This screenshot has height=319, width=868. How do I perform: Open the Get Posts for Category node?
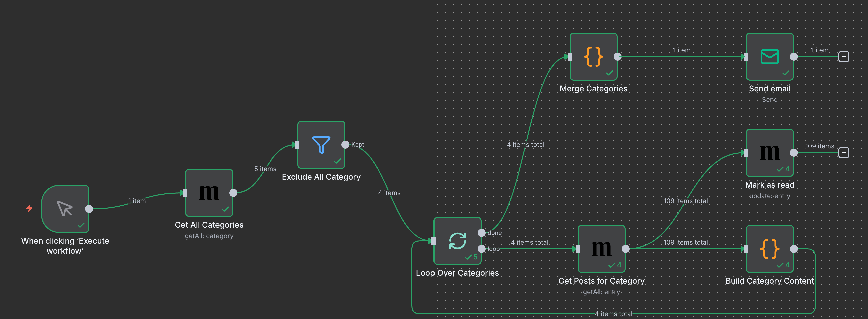601,249
